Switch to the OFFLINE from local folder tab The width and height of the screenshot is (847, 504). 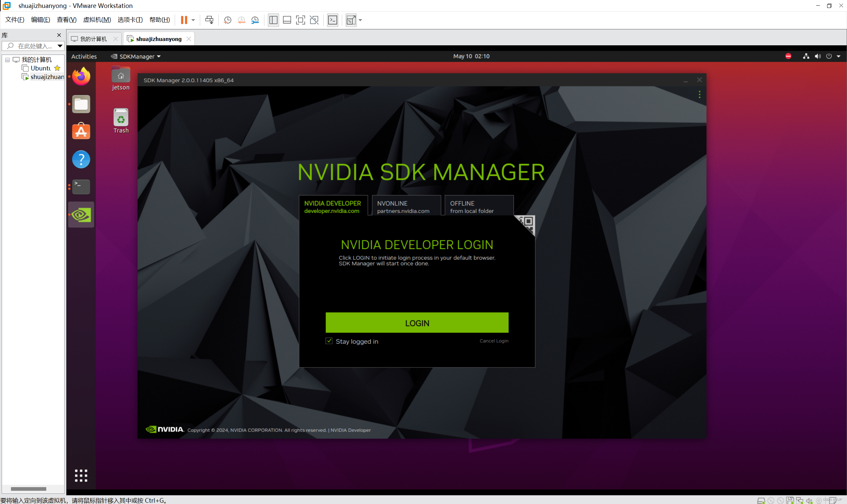[479, 206]
